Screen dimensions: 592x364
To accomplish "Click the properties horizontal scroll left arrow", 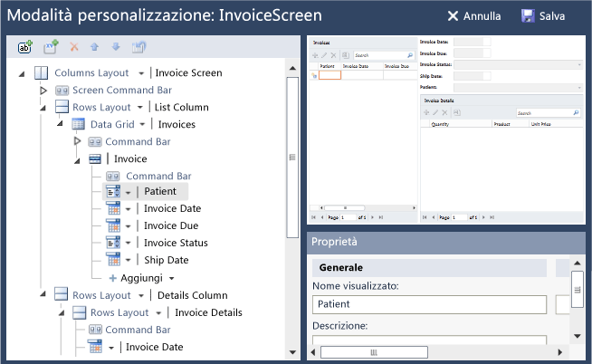I will pos(313,352).
